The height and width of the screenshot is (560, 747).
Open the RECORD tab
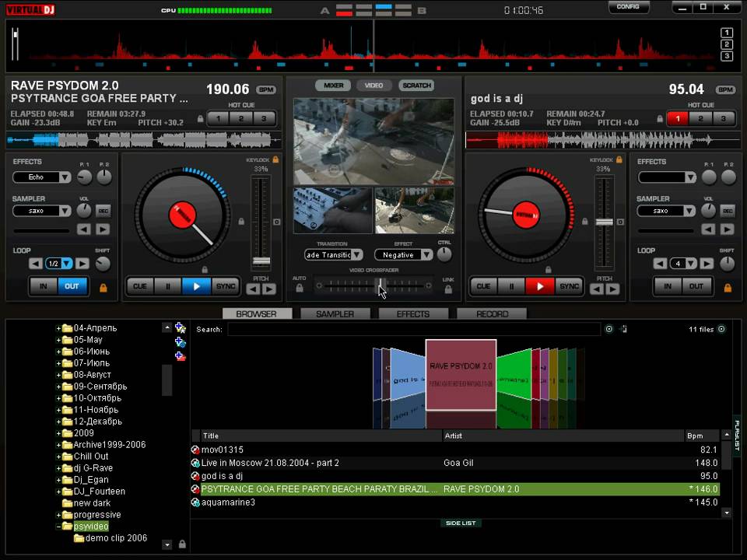[x=492, y=313]
